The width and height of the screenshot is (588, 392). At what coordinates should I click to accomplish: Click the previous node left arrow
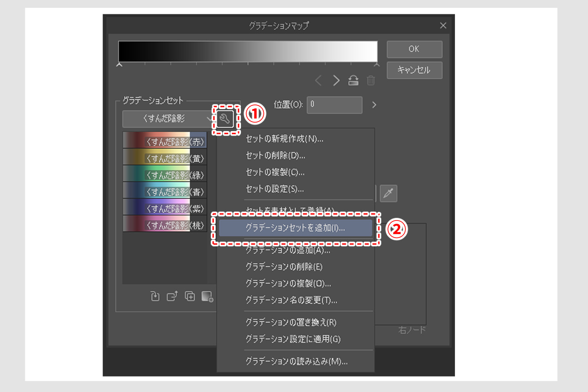[x=318, y=80]
